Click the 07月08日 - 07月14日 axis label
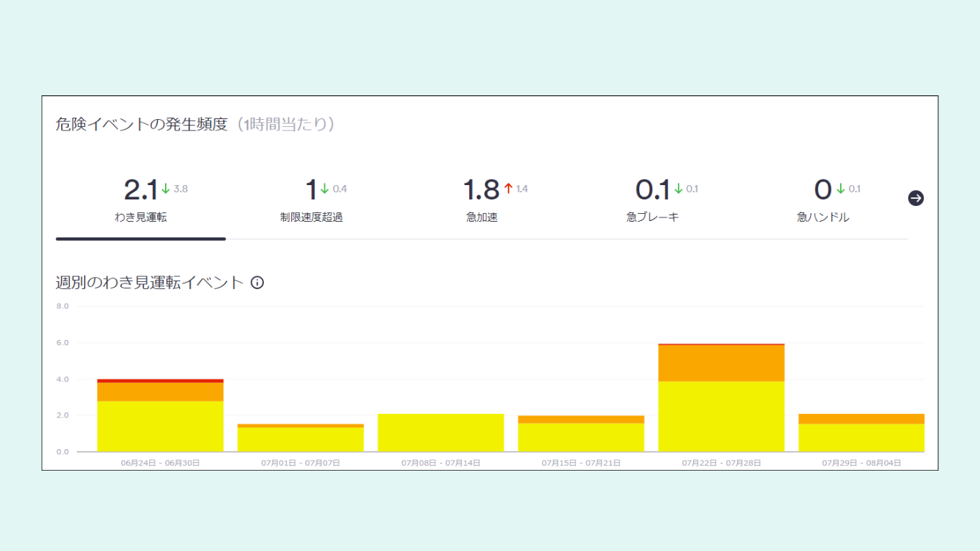Viewport: 980px width, 551px height. [x=440, y=463]
